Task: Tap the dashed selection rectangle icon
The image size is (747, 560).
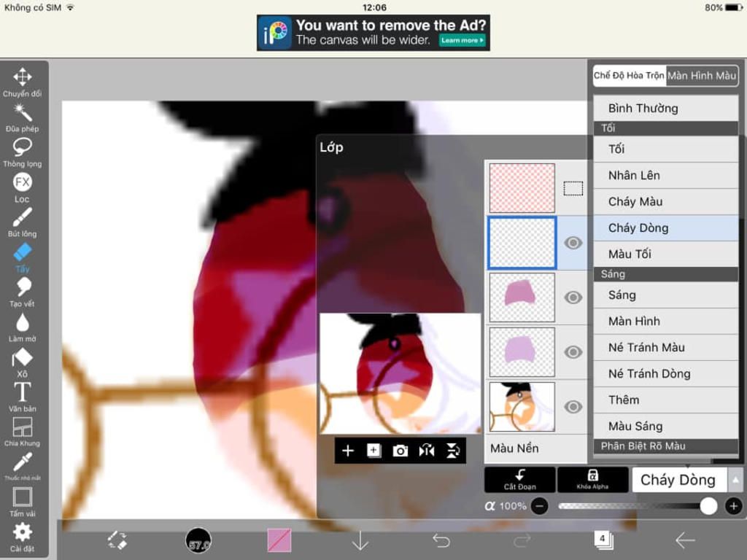Action: coord(573,189)
